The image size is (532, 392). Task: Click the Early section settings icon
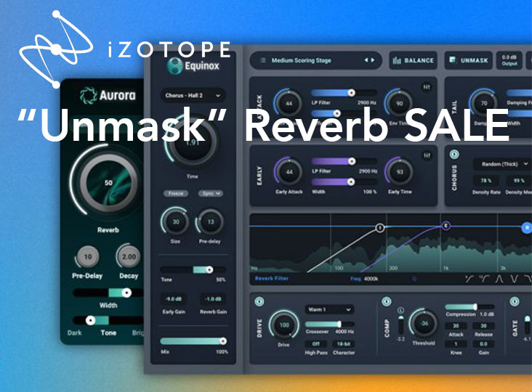pos(426,155)
